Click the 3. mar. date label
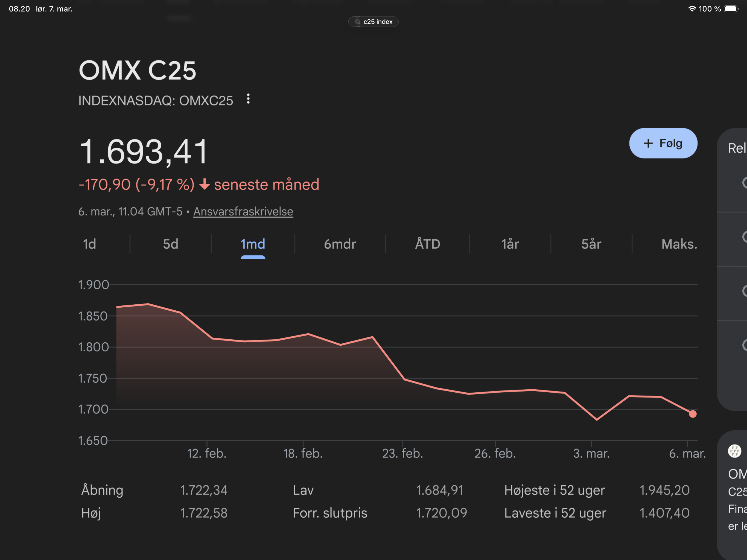Image resolution: width=747 pixels, height=560 pixels. [591, 453]
